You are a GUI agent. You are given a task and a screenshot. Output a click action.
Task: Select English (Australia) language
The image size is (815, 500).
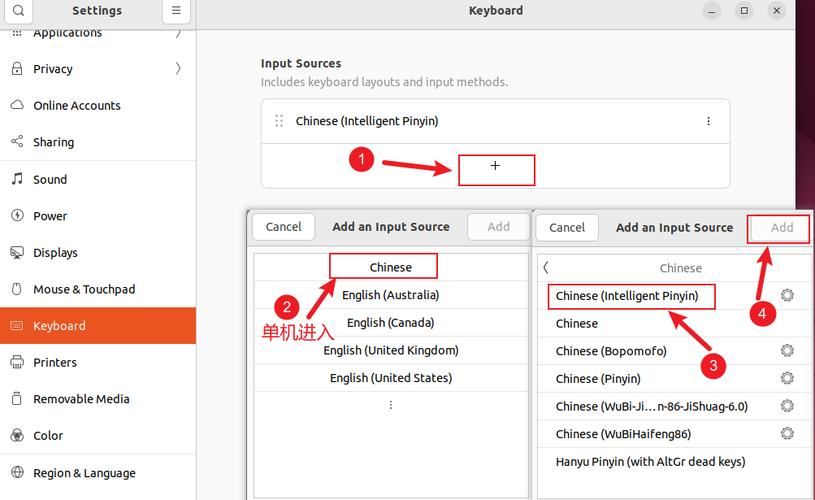tap(391, 295)
